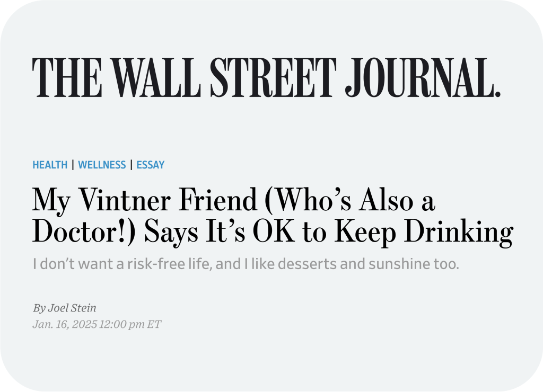Go to the ESSAY category link
Viewport: 543px width, 392px height.
(151, 165)
